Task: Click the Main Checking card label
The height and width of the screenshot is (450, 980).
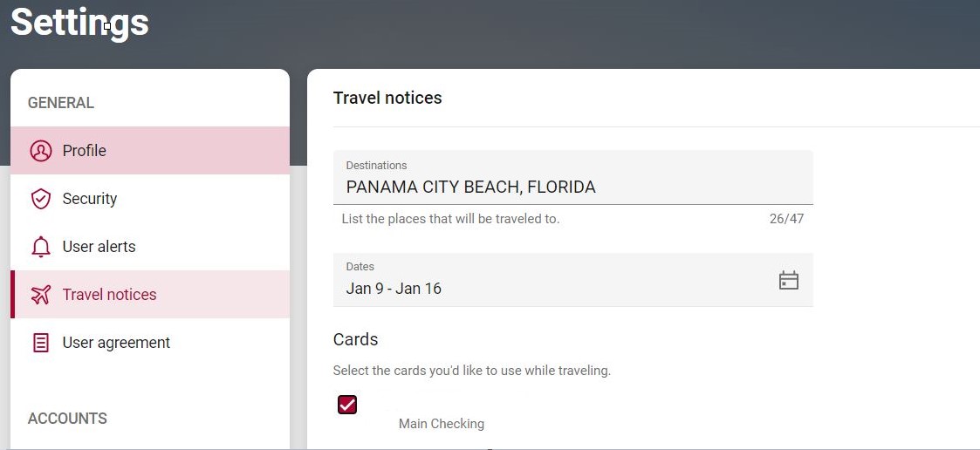Action: (442, 424)
